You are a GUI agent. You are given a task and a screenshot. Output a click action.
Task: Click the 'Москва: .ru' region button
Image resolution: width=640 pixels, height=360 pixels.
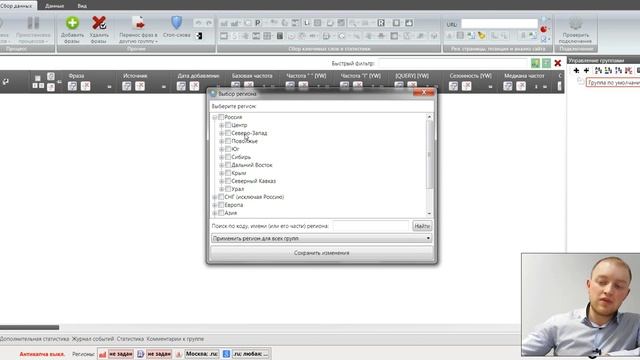click(x=202, y=354)
